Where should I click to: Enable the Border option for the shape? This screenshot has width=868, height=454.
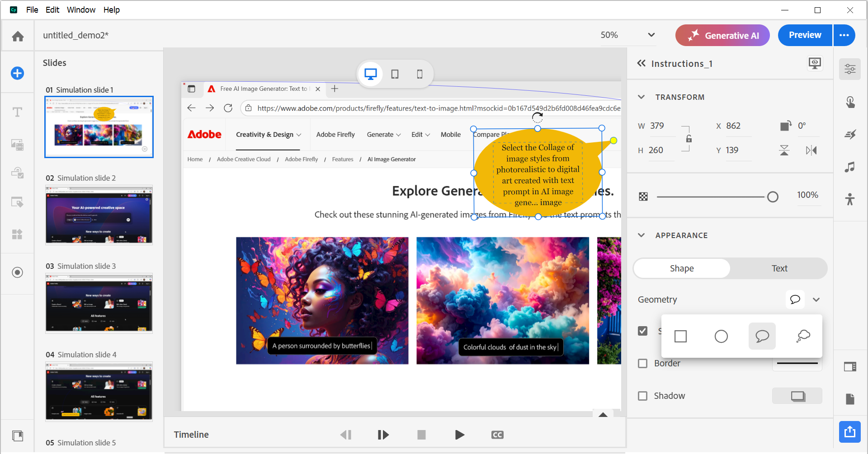(x=642, y=363)
